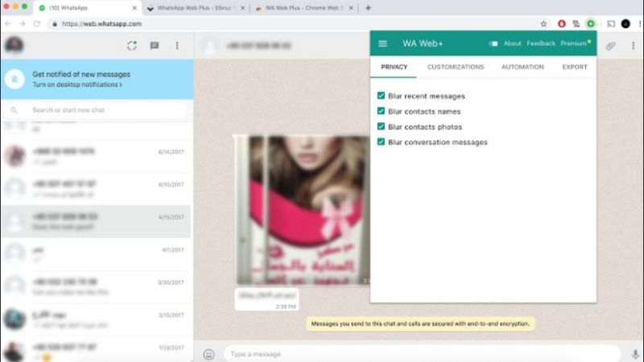
Task: Toggle the switch next to About
Action: tap(493, 43)
